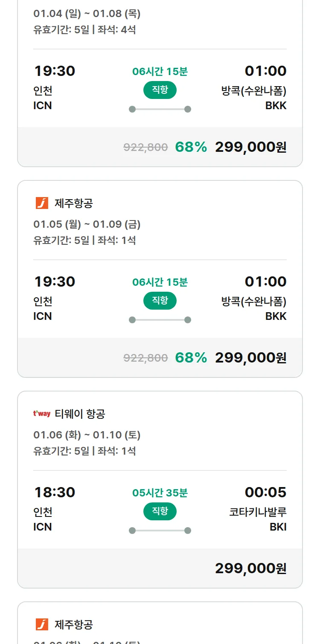Tap the 직항 badge on the 01.05 flight

[160, 301]
